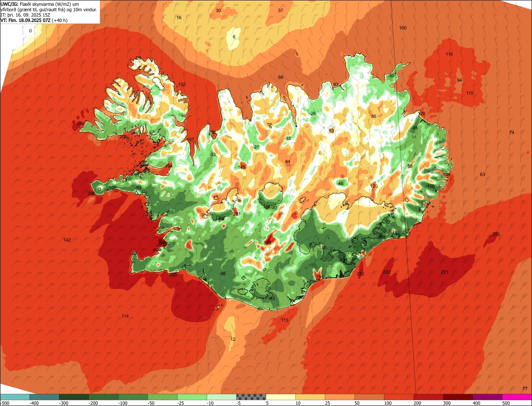Click the map value '74' at right edge
Viewport: 532px width, 406px height.
click(512, 132)
